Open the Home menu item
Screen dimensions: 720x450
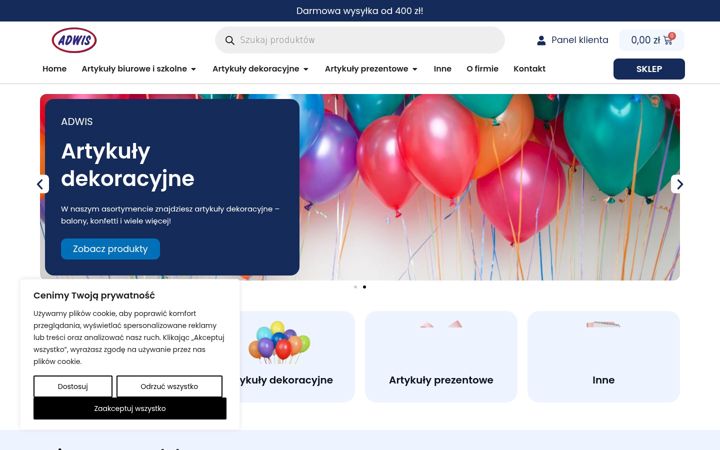click(54, 69)
